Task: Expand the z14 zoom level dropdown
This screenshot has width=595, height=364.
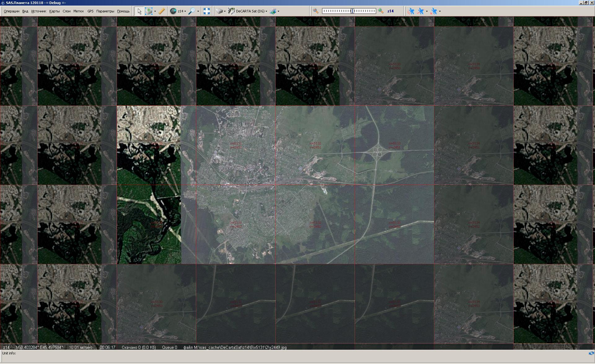Action: click(x=185, y=11)
